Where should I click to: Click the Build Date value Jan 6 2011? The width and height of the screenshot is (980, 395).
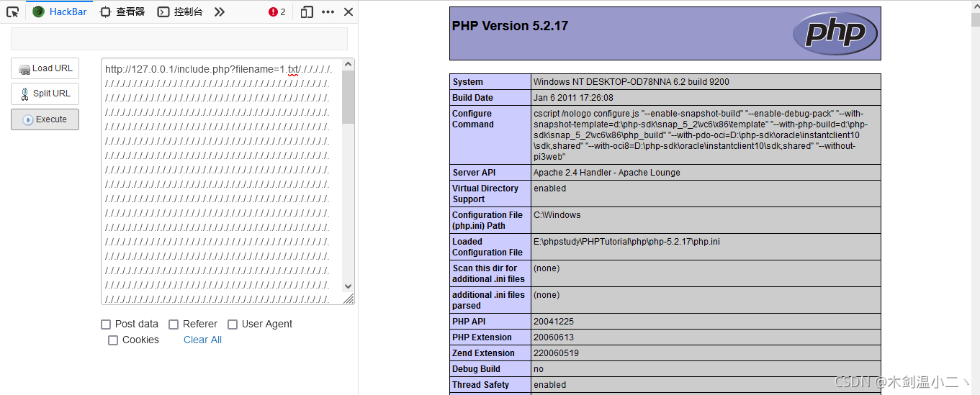573,98
